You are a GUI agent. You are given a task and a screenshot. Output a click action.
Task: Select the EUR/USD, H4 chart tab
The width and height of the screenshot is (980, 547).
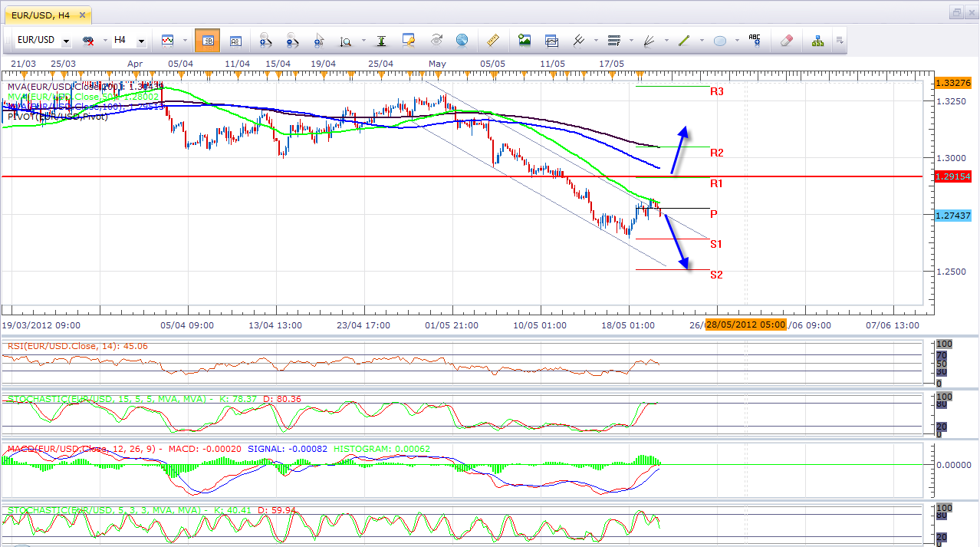[47, 14]
